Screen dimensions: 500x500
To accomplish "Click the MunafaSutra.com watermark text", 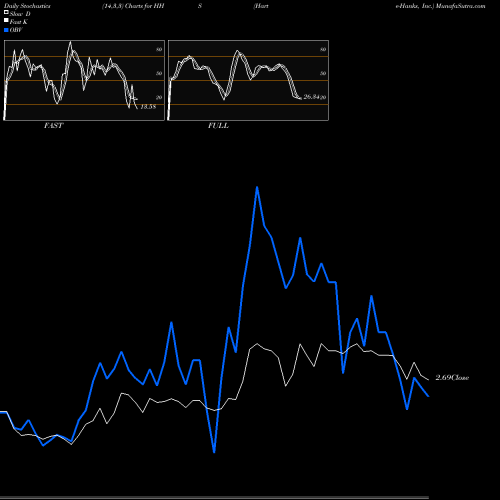I will (460, 6).
